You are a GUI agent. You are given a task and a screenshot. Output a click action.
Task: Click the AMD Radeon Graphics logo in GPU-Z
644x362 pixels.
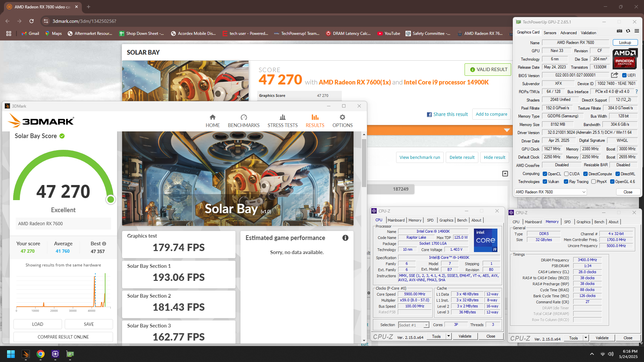625,59
